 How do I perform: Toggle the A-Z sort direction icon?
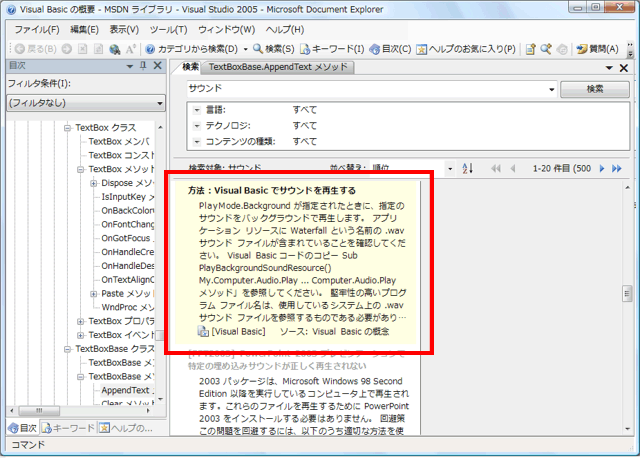pyautogui.click(x=467, y=168)
